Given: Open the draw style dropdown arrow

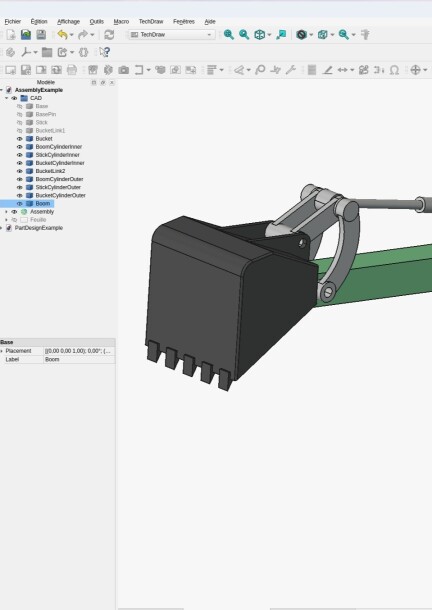Looking at the screenshot, I should (x=311, y=35).
